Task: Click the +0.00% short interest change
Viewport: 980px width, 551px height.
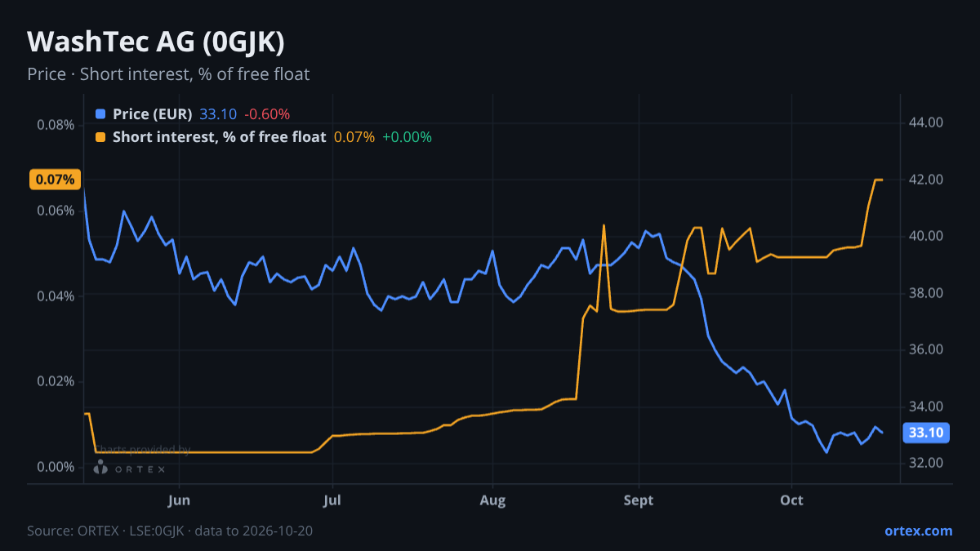Action: pyautogui.click(x=407, y=137)
